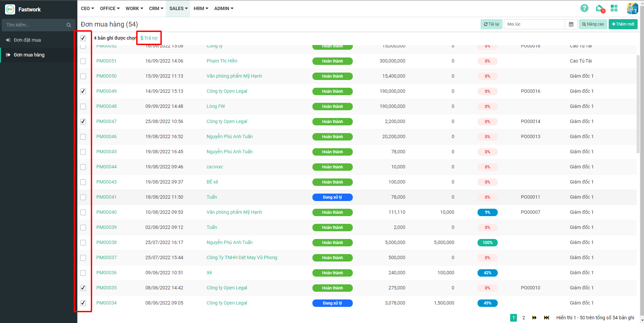Open the notifications inbox icon
This screenshot has height=323, width=644.
(599, 8)
